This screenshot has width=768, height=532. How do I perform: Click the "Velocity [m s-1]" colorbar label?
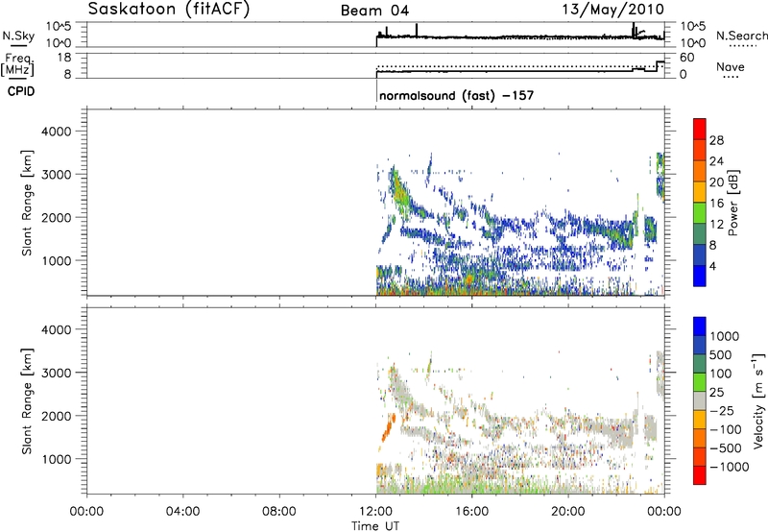[x=758, y=400]
